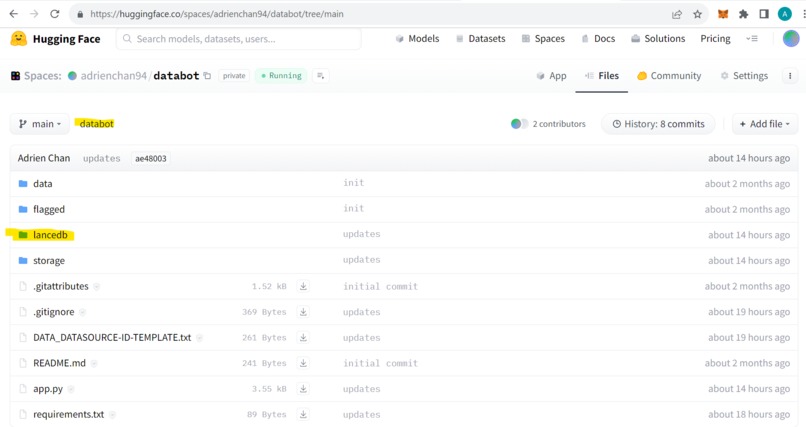The image size is (806, 427).
Task: Open the space logs icon beside Running
Action: (321, 76)
